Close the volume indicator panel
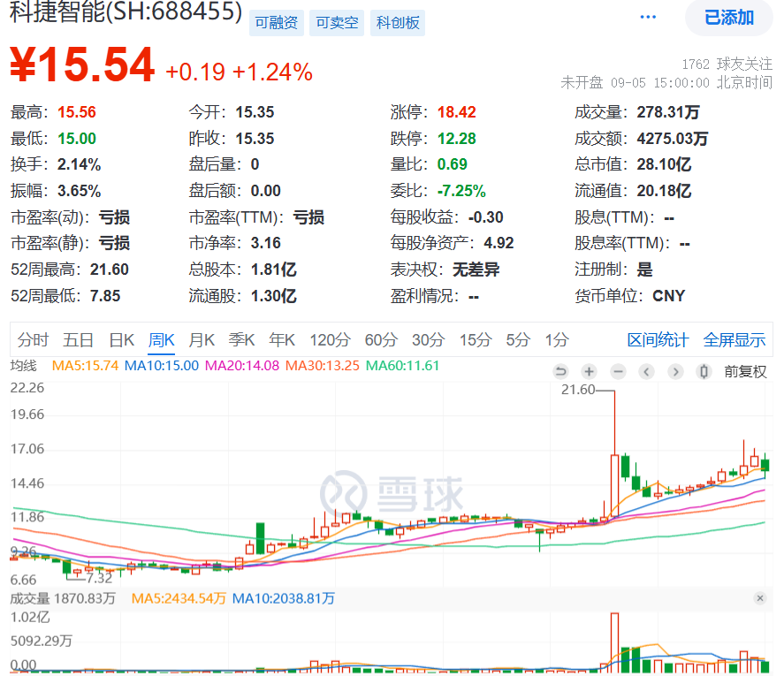Viewport: 784px width, 676px height. pos(760,598)
